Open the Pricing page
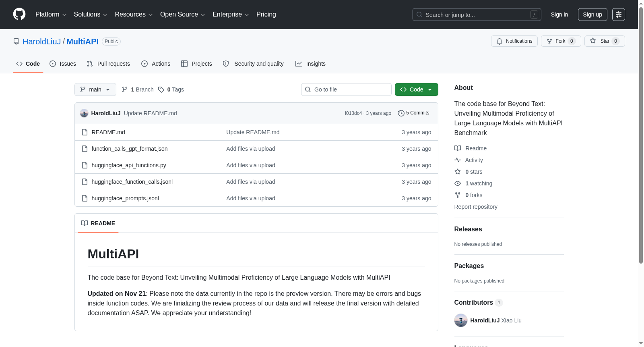The image size is (644, 347). [266, 15]
